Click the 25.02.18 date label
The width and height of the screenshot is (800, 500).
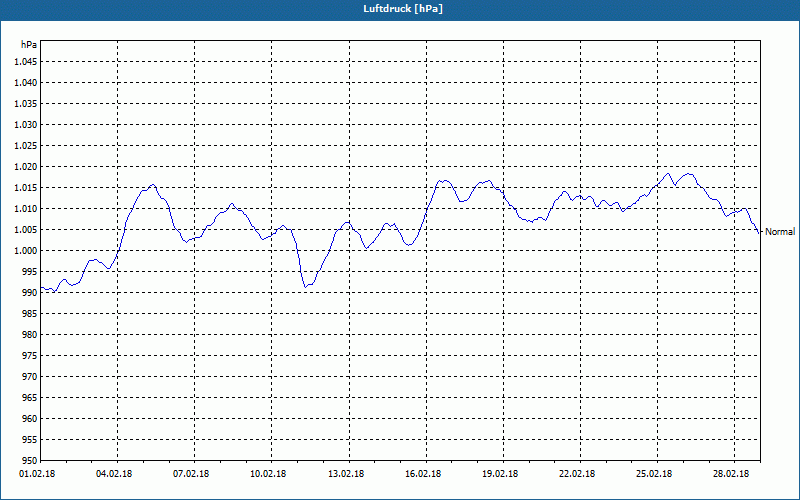(x=654, y=474)
